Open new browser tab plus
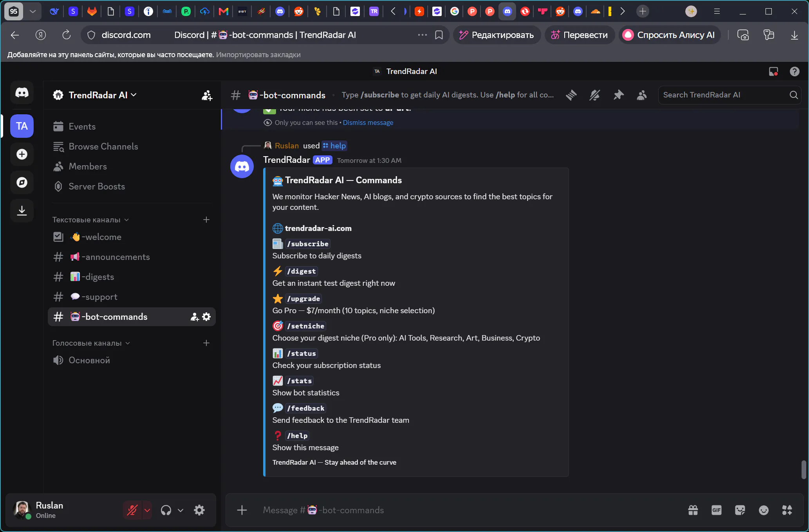The width and height of the screenshot is (809, 532). [x=643, y=11]
